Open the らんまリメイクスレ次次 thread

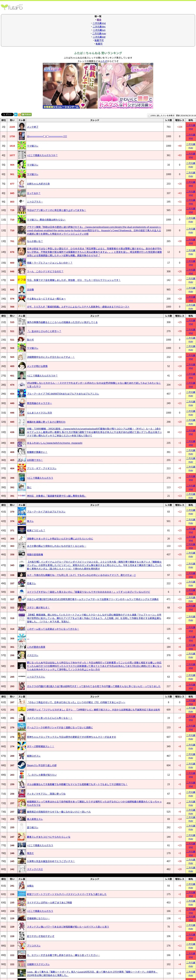pyautogui.click(x=40, y=413)
